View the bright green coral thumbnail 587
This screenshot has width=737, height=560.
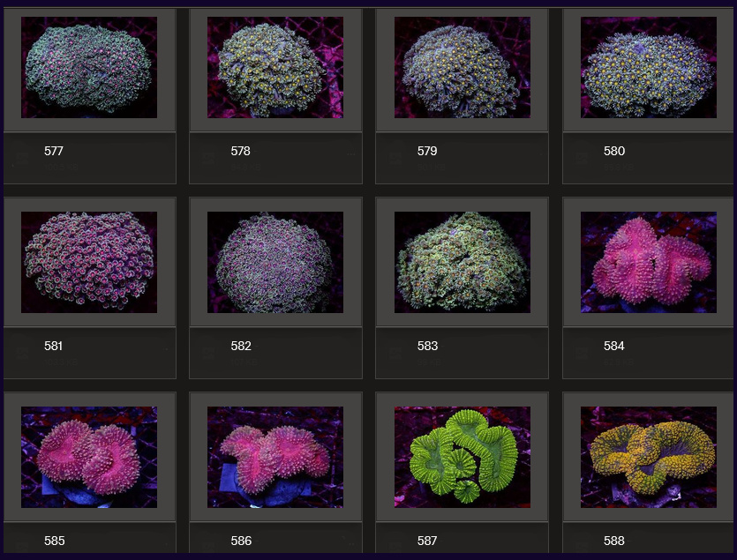(x=463, y=457)
